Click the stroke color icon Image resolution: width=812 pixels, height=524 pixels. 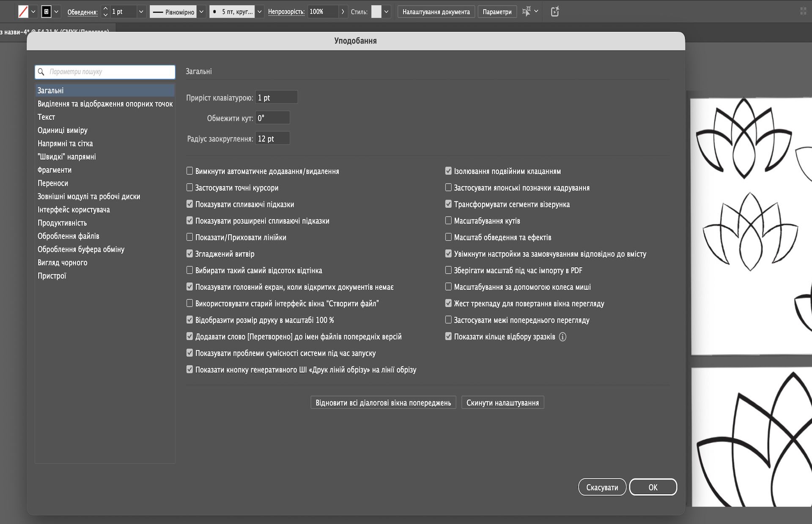pos(47,12)
